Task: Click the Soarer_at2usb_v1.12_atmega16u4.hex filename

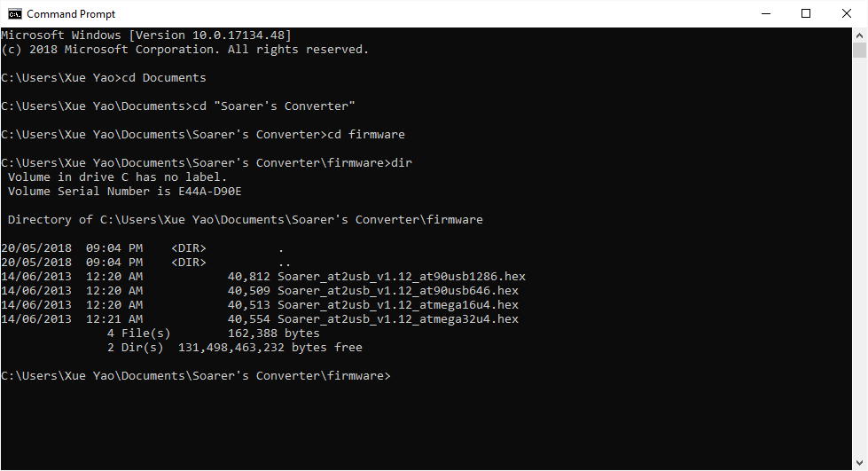Action: 397,305
